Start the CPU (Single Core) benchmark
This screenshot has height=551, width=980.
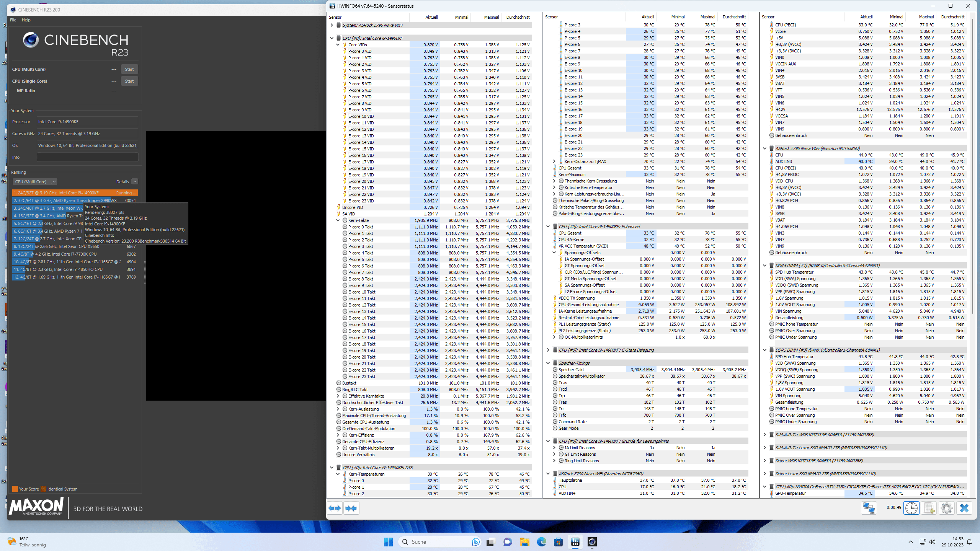(129, 81)
